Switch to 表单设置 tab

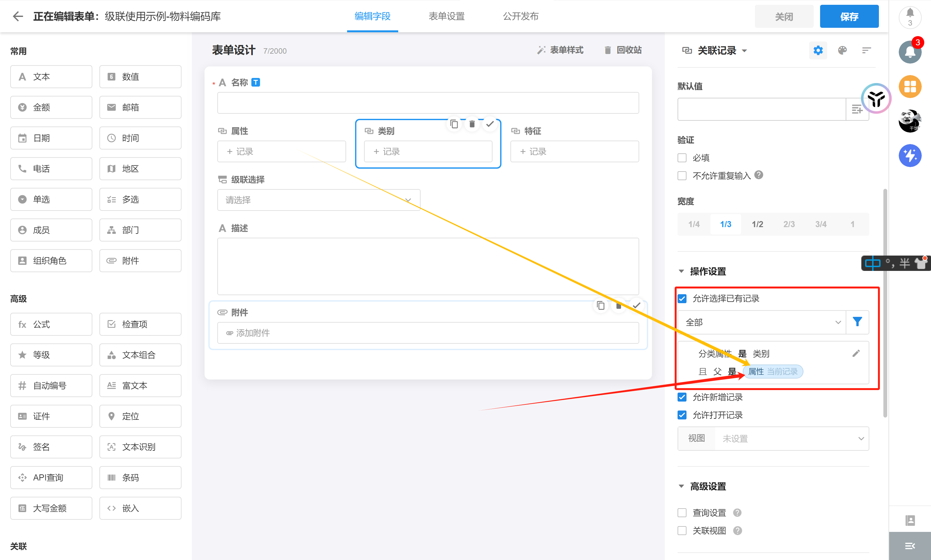[x=446, y=16]
